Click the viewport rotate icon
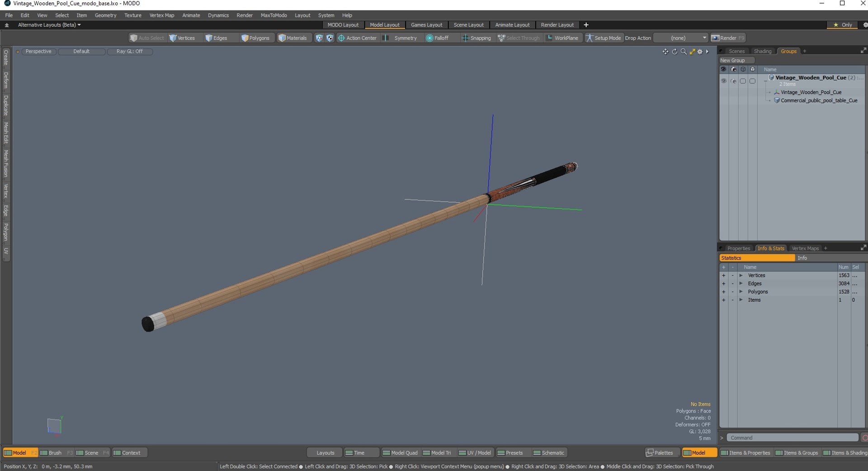868x471 pixels. coord(675,52)
